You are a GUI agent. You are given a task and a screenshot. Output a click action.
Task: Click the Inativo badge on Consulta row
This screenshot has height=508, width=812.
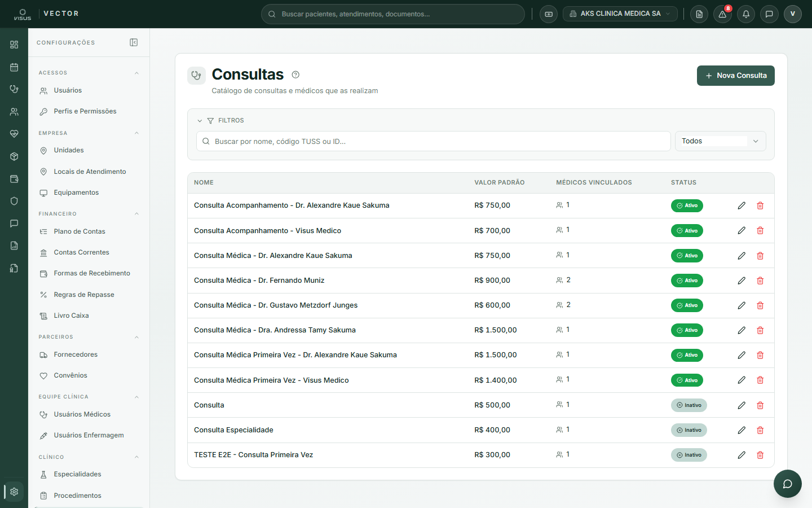[689, 405]
